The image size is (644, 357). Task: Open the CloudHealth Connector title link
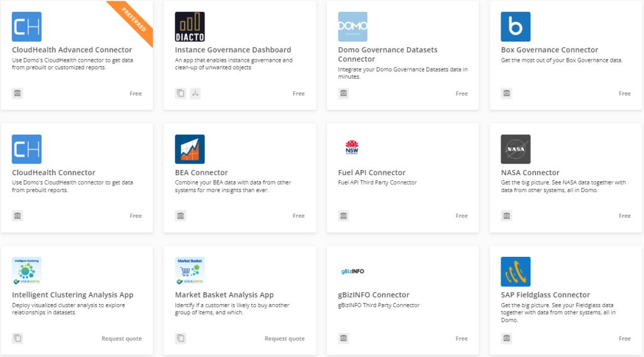pos(53,173)
